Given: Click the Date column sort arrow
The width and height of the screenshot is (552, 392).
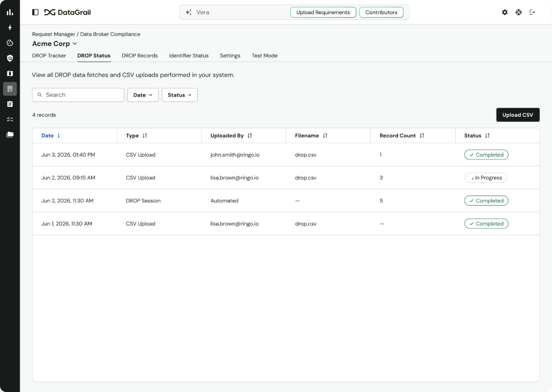Looking at the screenshot, I should pos(59,136).
